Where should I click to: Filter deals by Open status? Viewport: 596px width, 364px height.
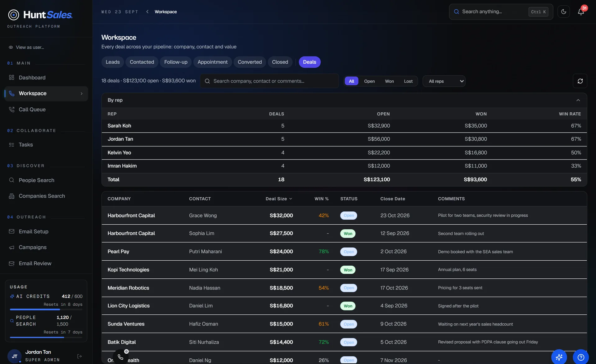[x=369, y=81]
